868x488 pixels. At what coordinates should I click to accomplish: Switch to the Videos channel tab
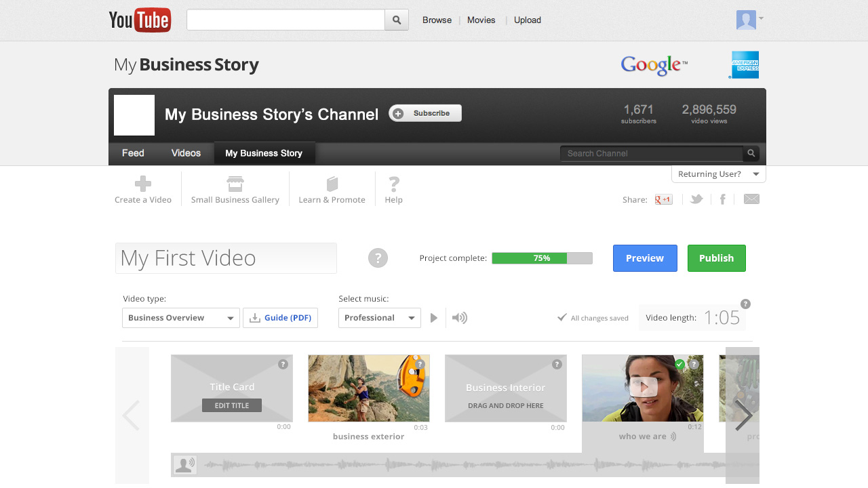tap(186, 153)
